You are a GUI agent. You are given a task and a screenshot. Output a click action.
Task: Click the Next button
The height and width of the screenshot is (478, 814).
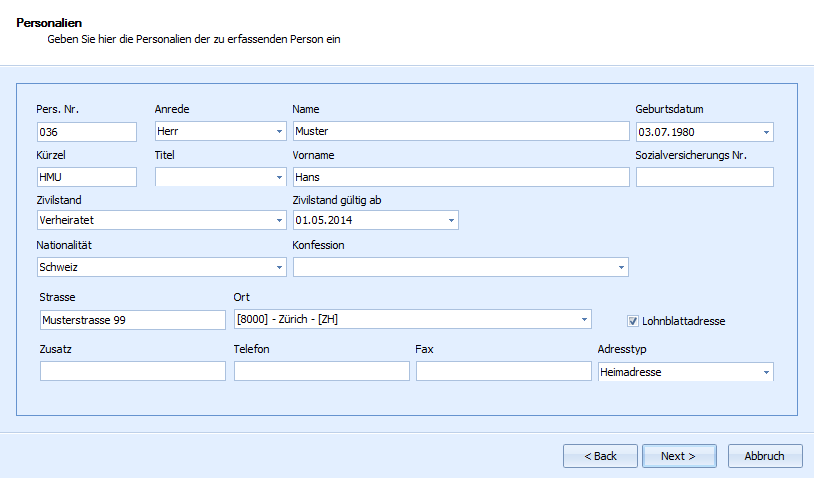point(678,456)
